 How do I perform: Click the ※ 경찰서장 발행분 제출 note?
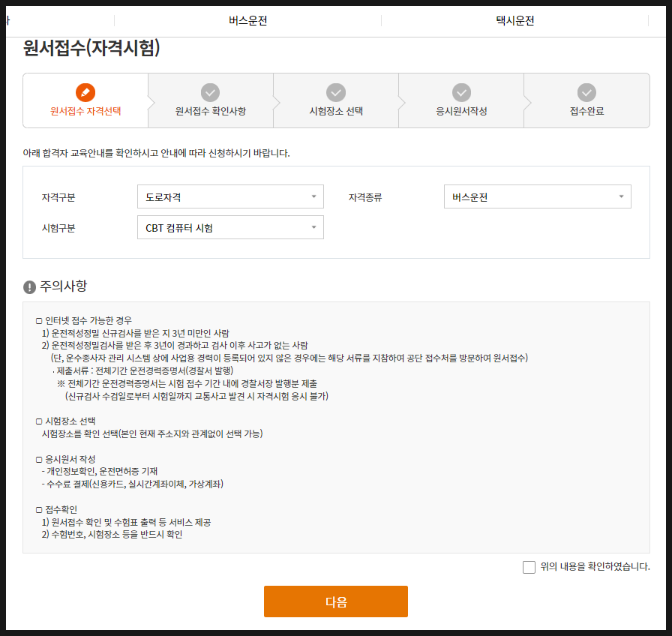tap(187, 383)
